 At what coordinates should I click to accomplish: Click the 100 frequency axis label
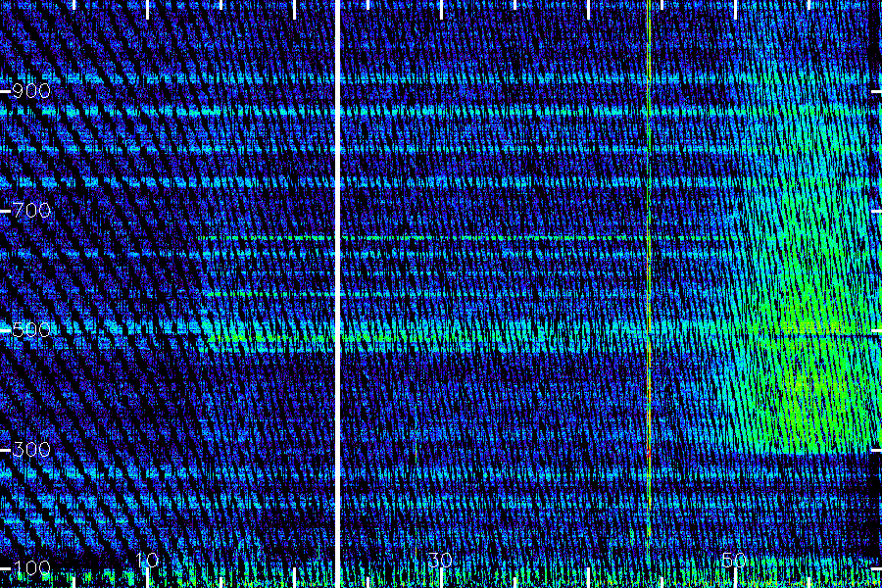(x=31, y=567)
